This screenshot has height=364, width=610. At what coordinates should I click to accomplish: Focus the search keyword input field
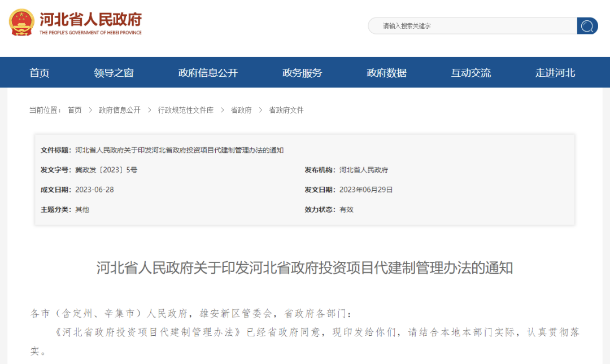(473, 26)
